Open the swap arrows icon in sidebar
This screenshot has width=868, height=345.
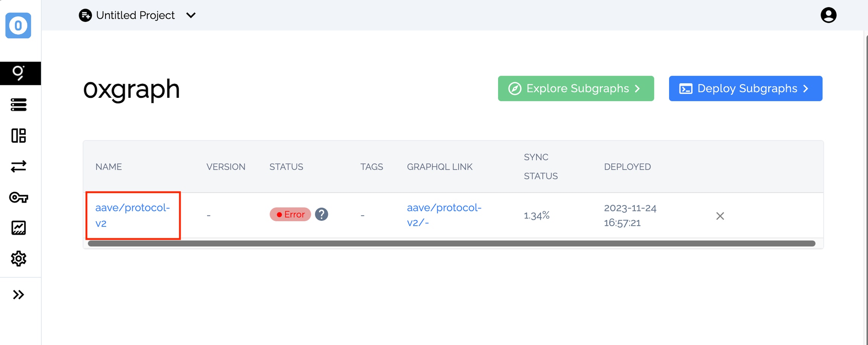tap(18, 166)
